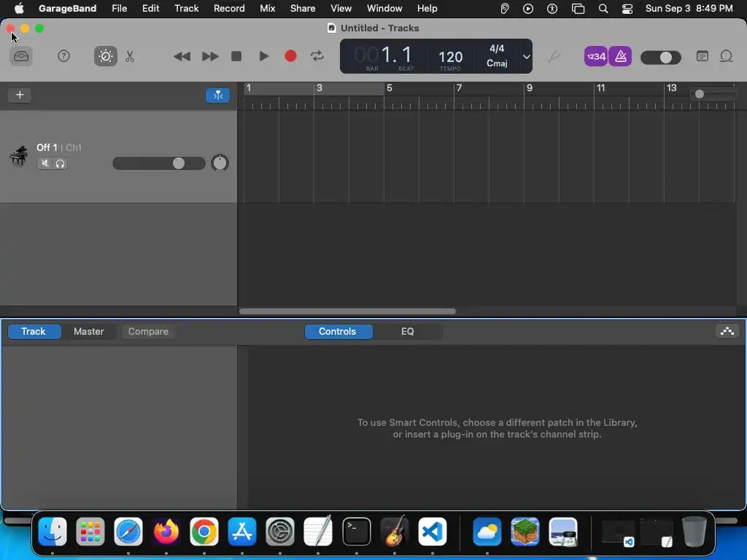The image size is (747, 560).
Task: Click bar 13 in the timeline ruler
Action: (671, 88)
